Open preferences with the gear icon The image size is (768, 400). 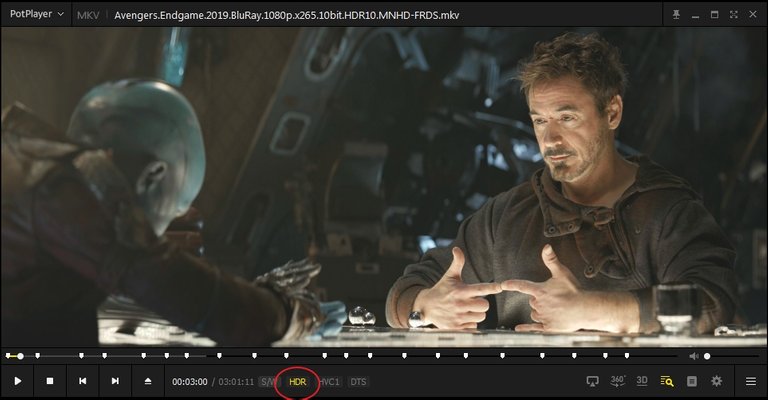click(717, 381)
